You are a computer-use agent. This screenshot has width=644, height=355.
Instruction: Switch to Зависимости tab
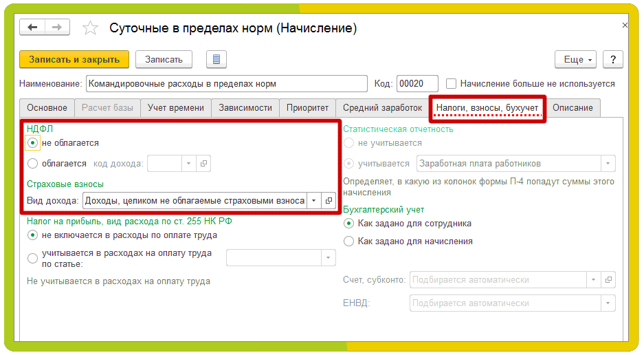pos(245,108)
